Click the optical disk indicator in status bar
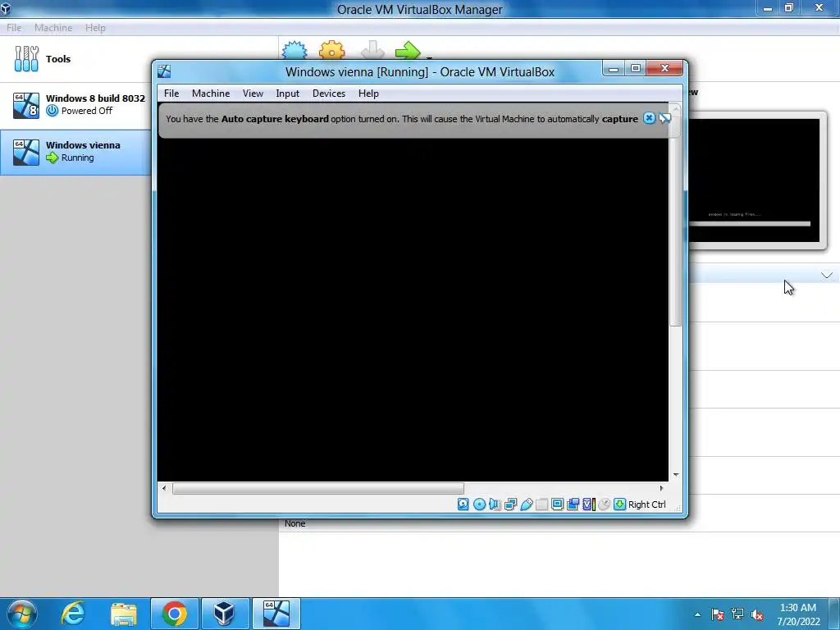This screenshot has width=840, height=630. pyautogui.click(x=479, y=504)
